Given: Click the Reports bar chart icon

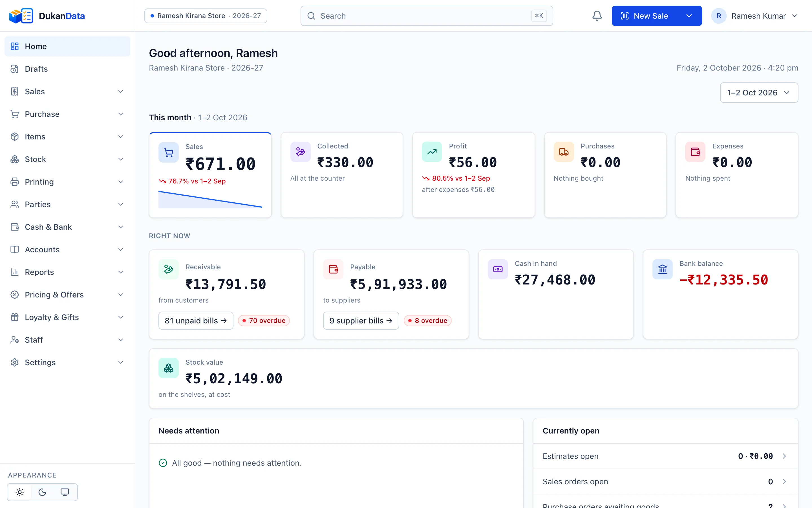Looking at the screenshot, I should 14,272.
